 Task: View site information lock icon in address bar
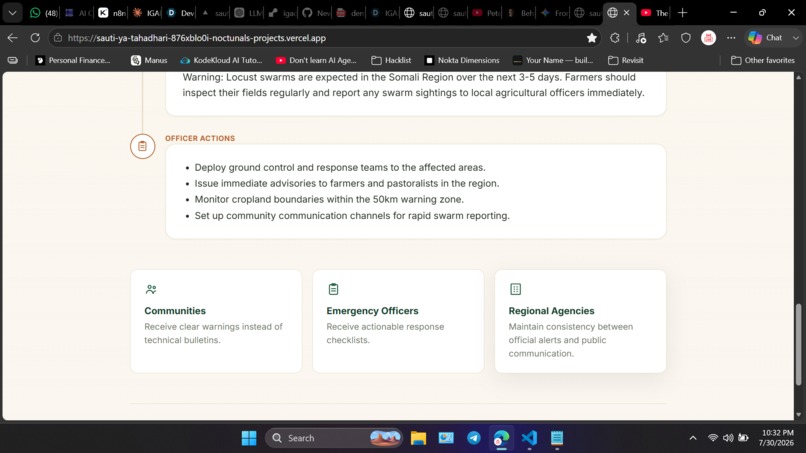(x=58, y=38)
